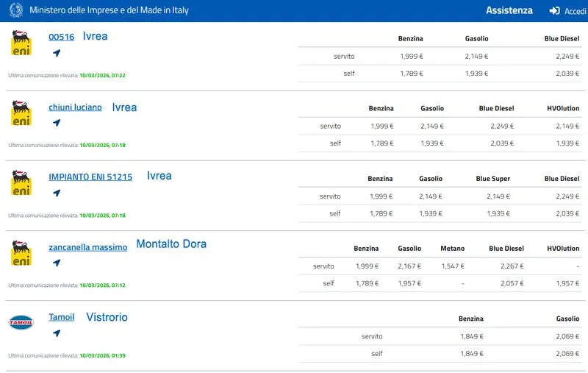Click the HVOlution column header for chiuni luciano
The image size is (588, 373).
[x=563, y=109]
